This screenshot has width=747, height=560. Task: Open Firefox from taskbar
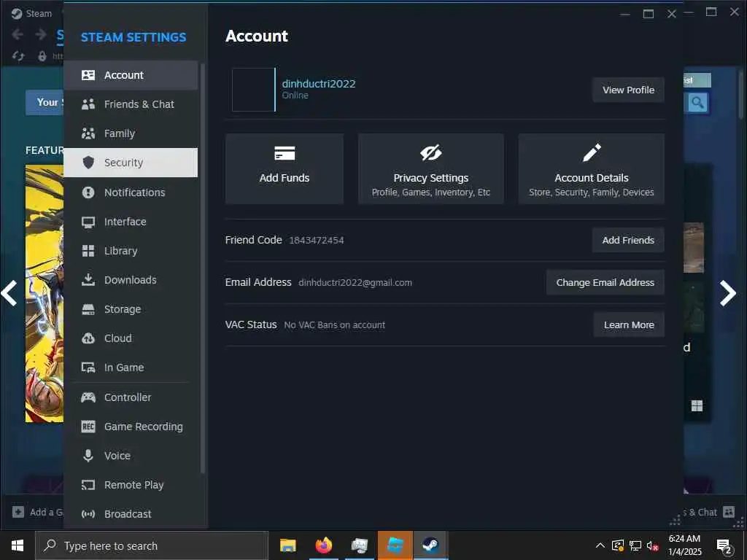coord(323,545)
